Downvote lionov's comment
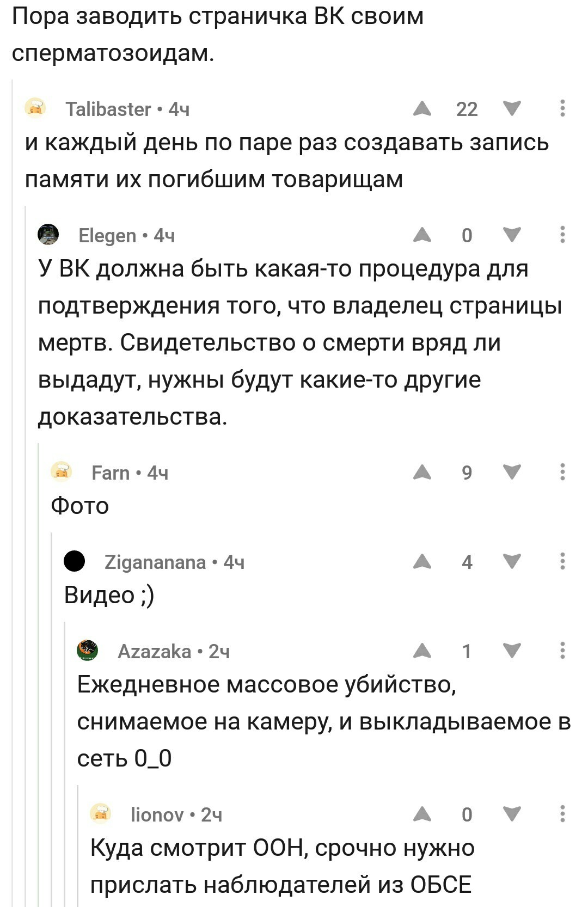Screen dimensions: 588x907 coord(512,814)
